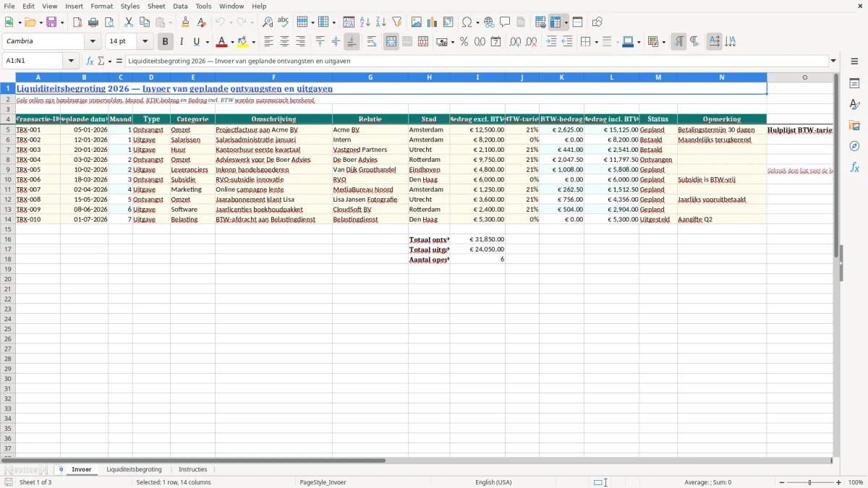Screen dimensions: 868x488
Task: Switch to the Instructies sheet tab
Action: click(193, 470)
